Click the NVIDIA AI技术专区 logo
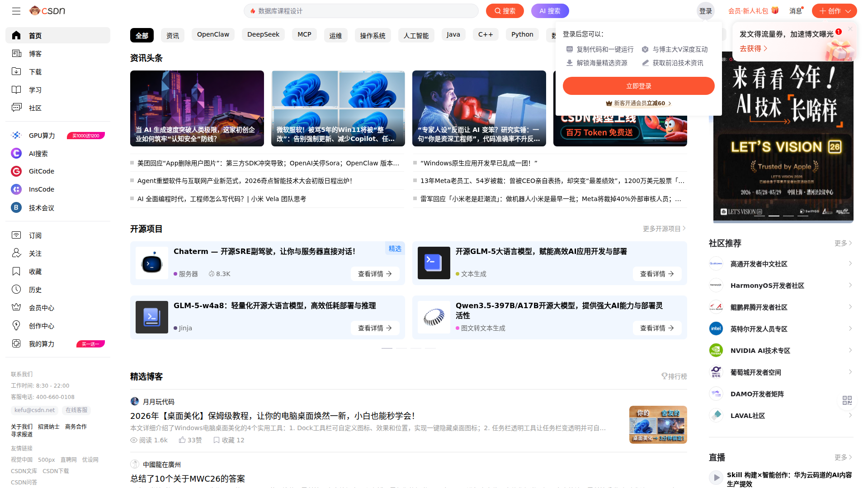The width and height of the screenshot is (868, 488). (716, 350)
